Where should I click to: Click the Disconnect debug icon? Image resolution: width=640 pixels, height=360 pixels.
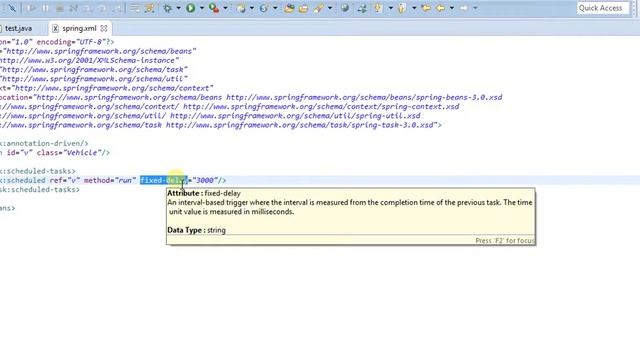pos(73,8)
